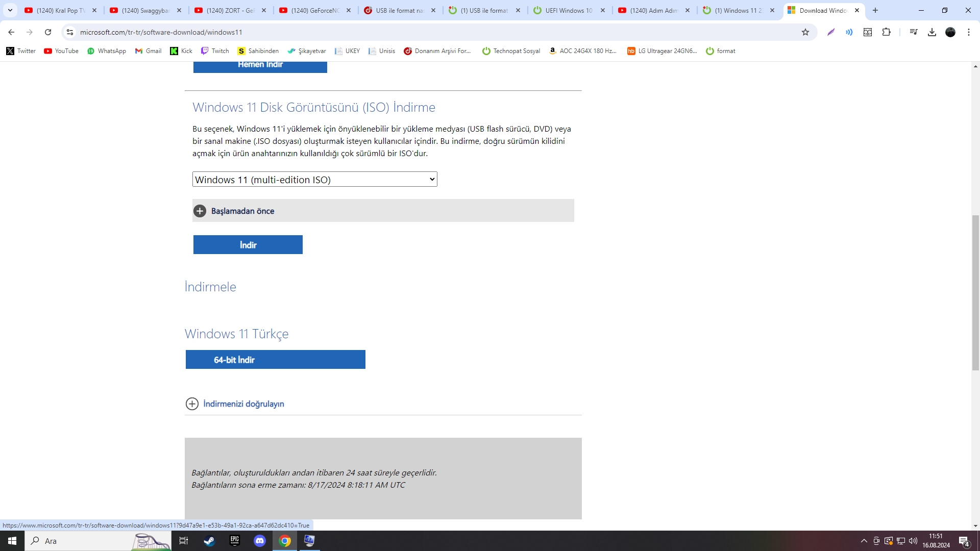Switch to the ZORT YouTube tab
This screenshot has width=980, height=551.
tap(230, 10)
